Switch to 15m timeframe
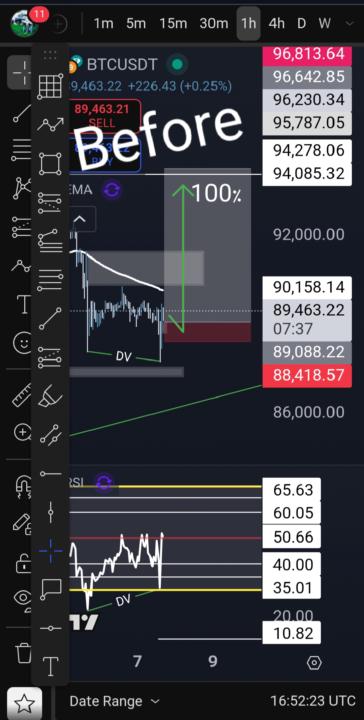364x720 pixels. click(173, 23)
